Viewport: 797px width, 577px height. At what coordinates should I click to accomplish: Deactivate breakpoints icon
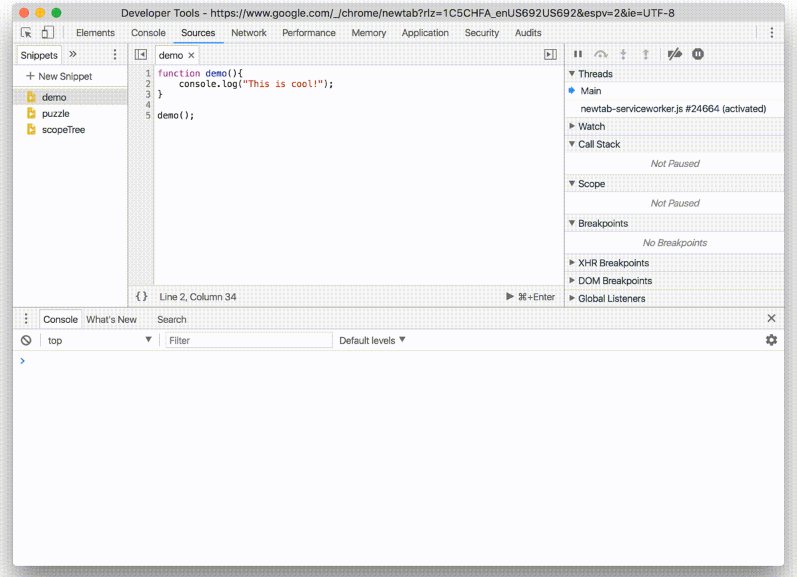[x=675, y=54]
